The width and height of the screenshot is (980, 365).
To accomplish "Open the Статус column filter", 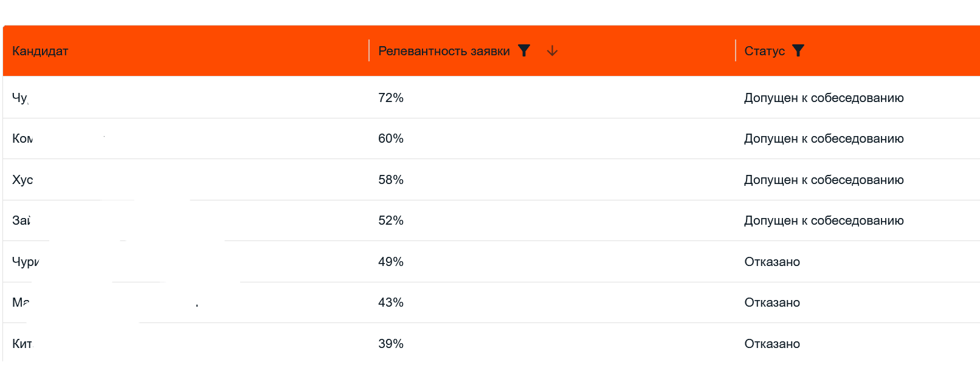I will (798, 51).
